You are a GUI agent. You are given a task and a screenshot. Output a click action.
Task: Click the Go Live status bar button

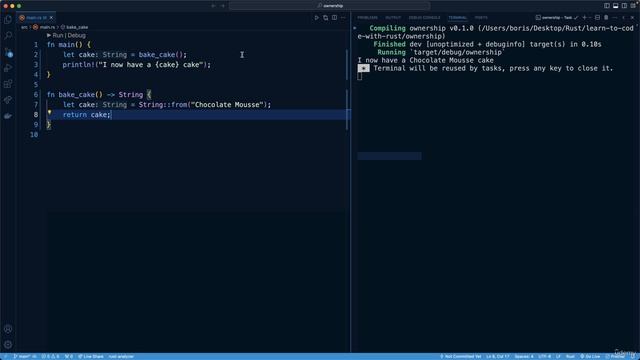click(x=590, y=356)
